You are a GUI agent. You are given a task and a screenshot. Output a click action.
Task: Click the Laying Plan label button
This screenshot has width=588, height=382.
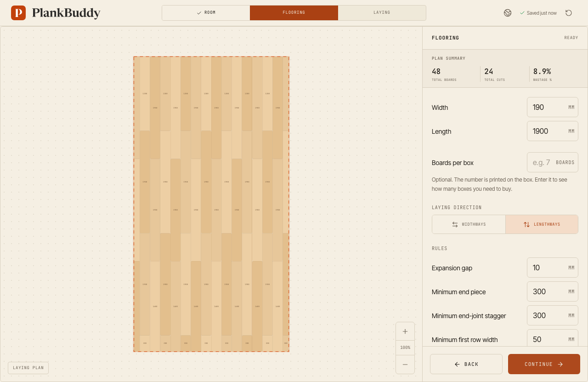[x=28, y=368]
